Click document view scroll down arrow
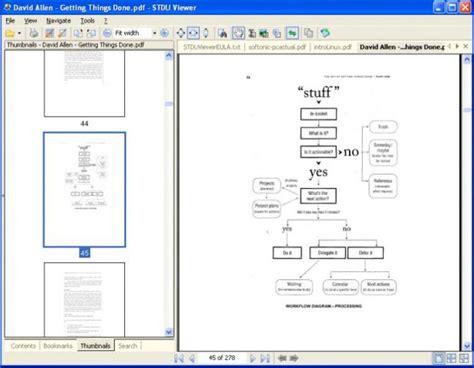 [x=467, y=346]
